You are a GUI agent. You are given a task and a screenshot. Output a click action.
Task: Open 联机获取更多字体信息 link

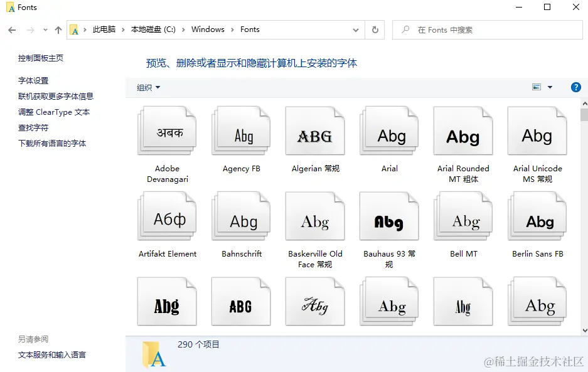click(x=55, y=97)
